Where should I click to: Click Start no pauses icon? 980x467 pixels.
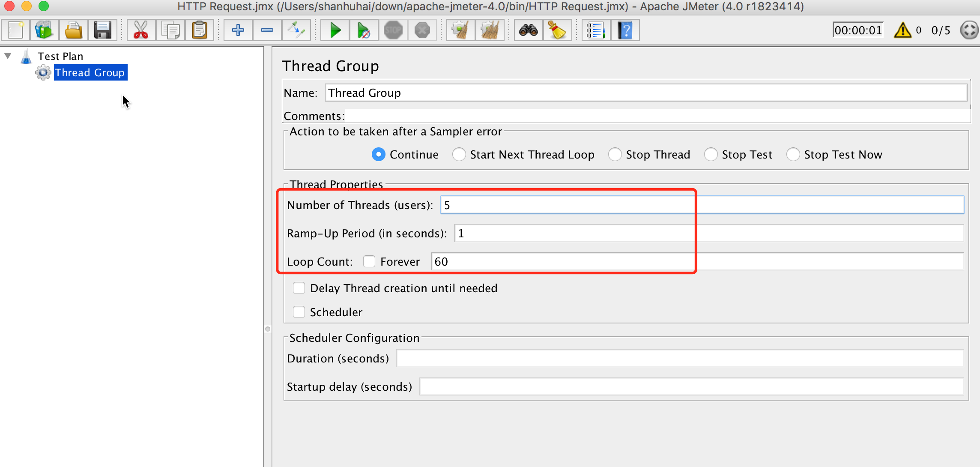(364, 30)
